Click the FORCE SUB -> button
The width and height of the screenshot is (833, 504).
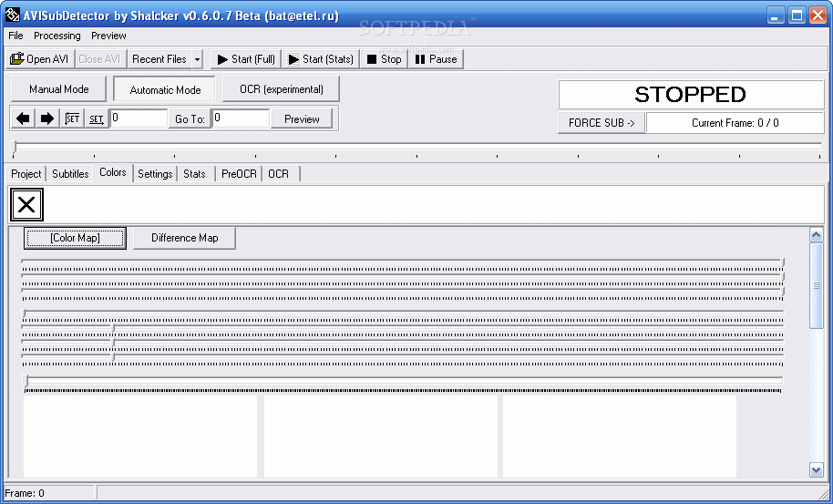pos(602,123)
